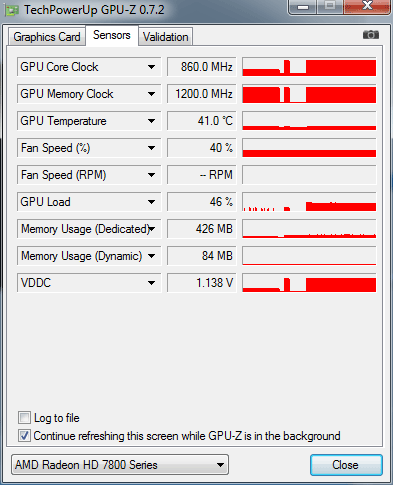Click the GPU-Z app icon in title bar
Viewport: 393px width, 485px height.
pos(12,10)
